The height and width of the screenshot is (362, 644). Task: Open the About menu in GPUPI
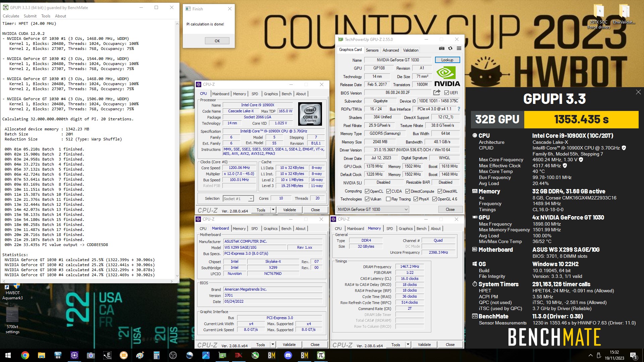coord(60,16)
